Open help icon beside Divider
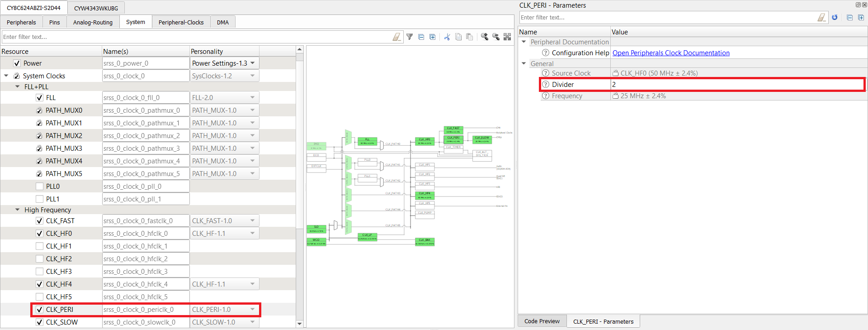 546,85
